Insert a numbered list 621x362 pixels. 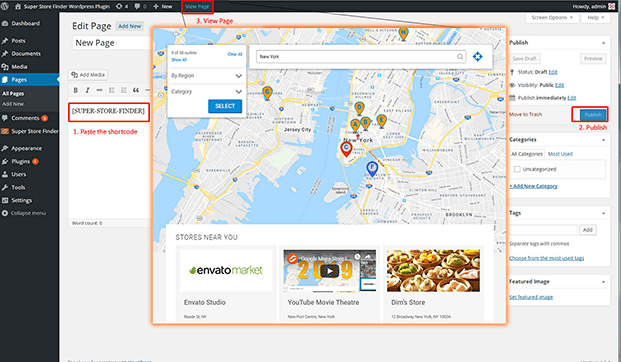(124, 90)
